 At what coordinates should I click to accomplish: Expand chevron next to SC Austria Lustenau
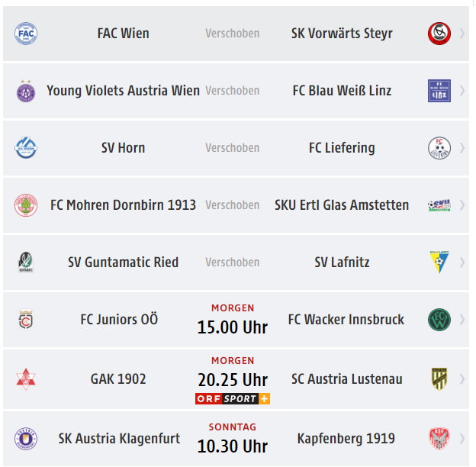pyautogui.click(x=462, y=379)
